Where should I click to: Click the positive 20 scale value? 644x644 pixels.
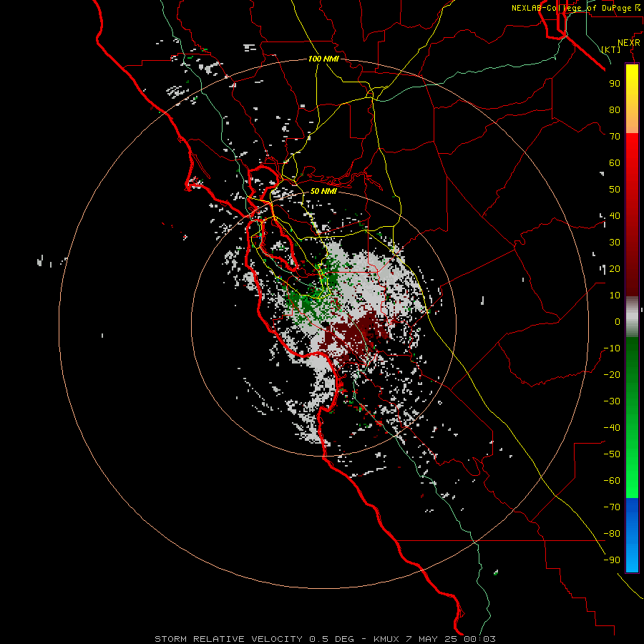615,268
